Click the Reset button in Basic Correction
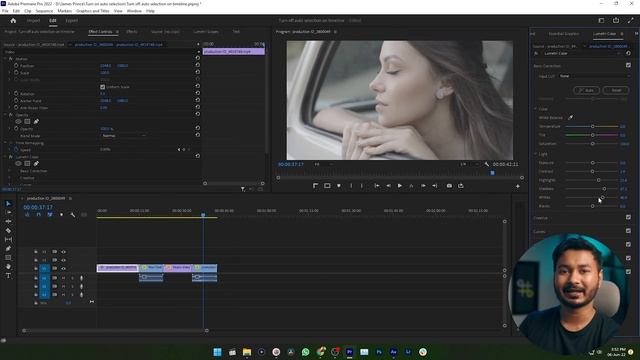Image resolution: width=640 pixels, height=360 pixels. 616,90
